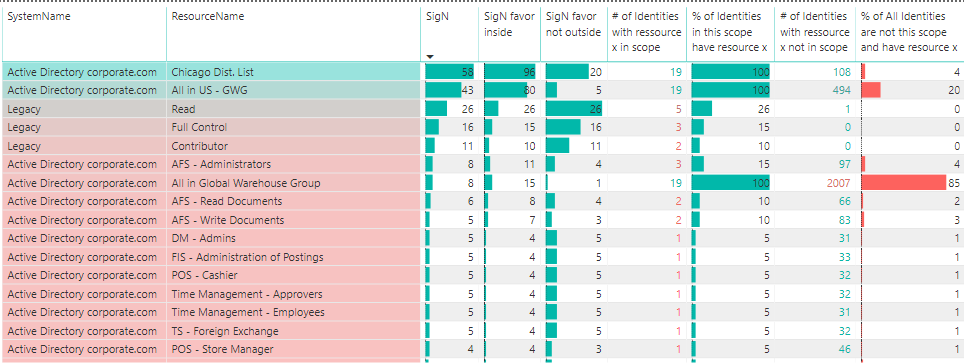Sort by ResourceName column header
The image size is (964, 363).
(x=208, y=17)
